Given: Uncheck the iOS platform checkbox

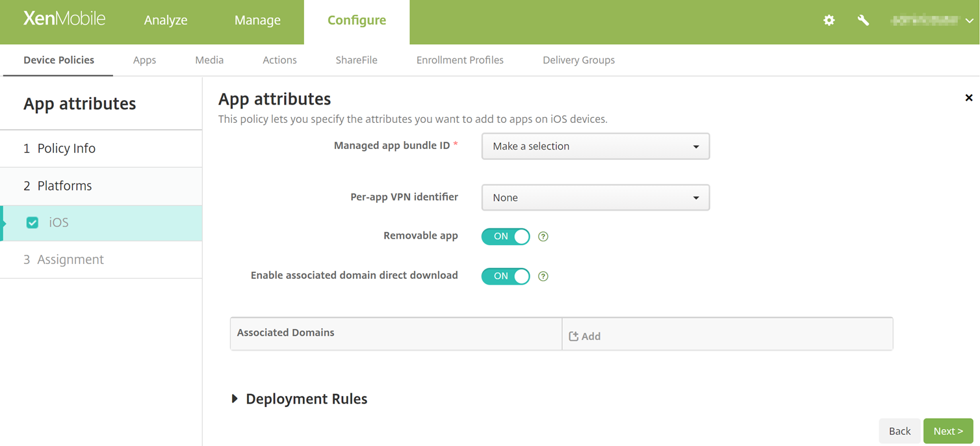Looking at the screenshot, I should pos(32,223).
